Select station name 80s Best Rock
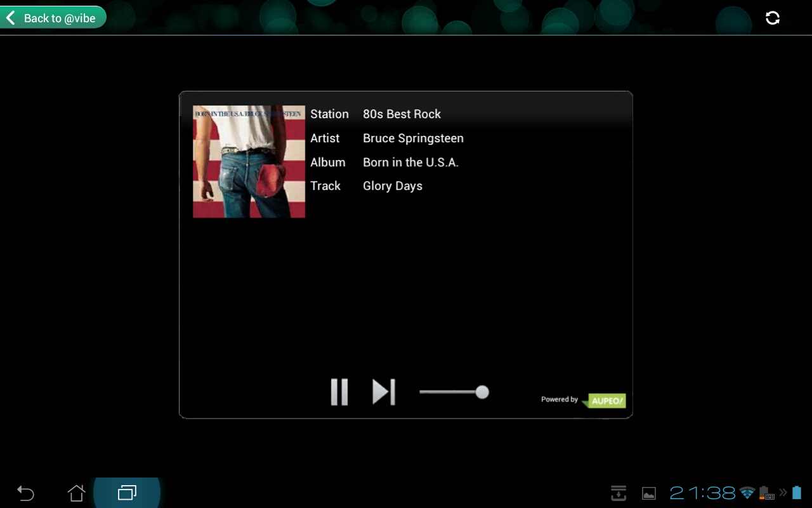The width and height of the screenshot is (812, 508). coord(402,114)
